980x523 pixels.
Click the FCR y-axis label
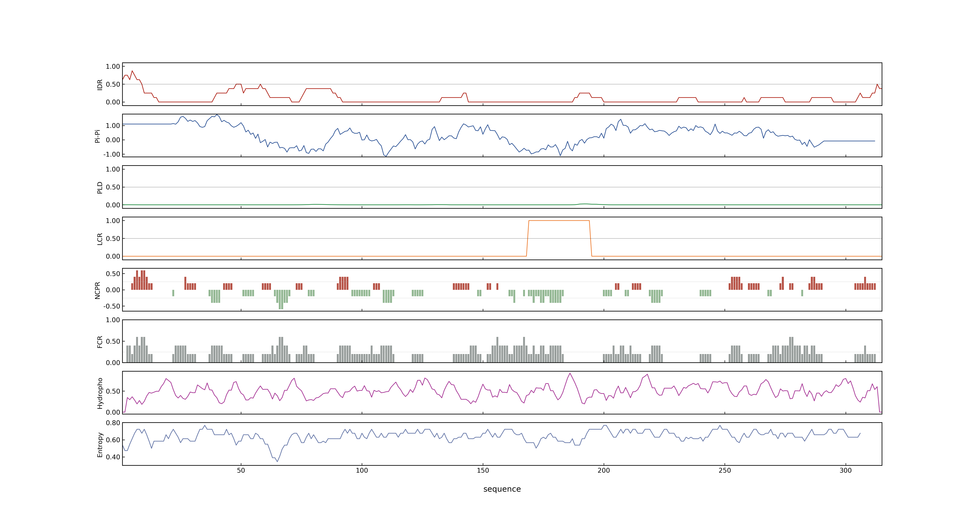(x=100, y=341)
